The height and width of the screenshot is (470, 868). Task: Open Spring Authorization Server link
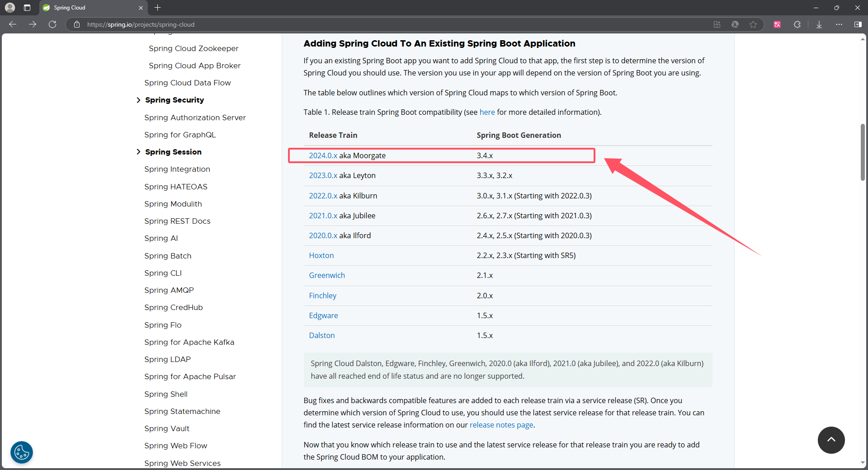pyautogui.click(x=195, y=117)
